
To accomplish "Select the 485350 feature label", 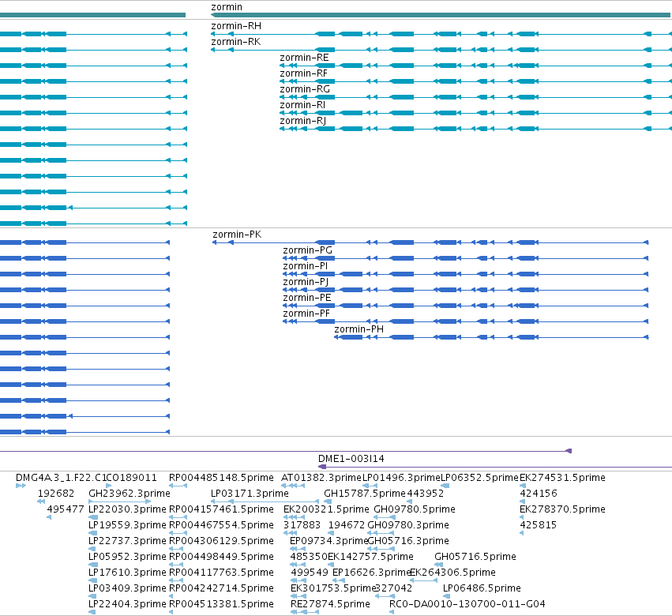I will pyautogui.click(x=309, y=558).
